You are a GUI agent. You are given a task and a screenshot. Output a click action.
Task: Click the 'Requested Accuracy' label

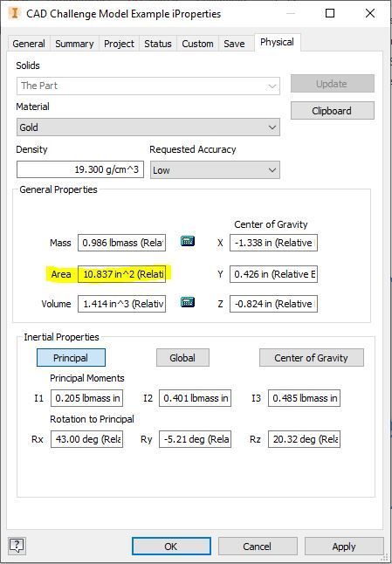(193, 149)
